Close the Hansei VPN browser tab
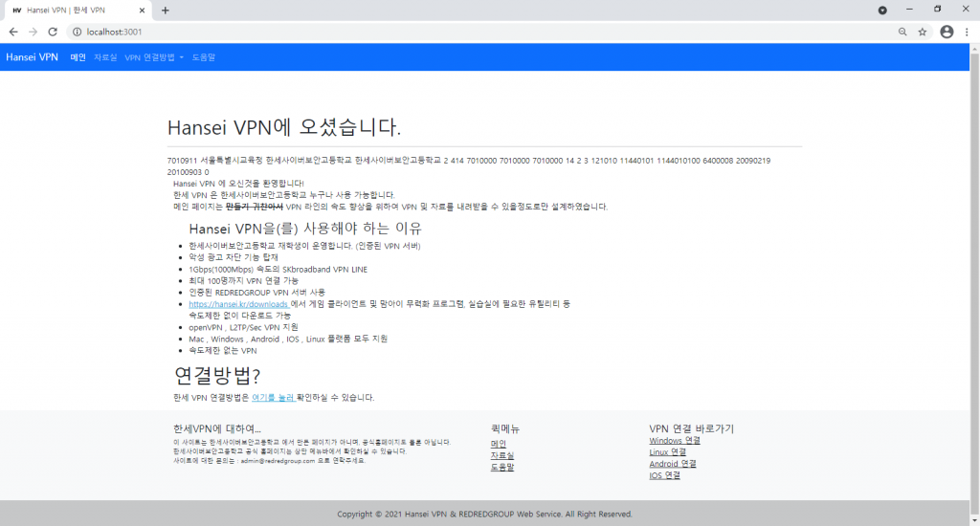980x526 pixels. coord(142,10)
